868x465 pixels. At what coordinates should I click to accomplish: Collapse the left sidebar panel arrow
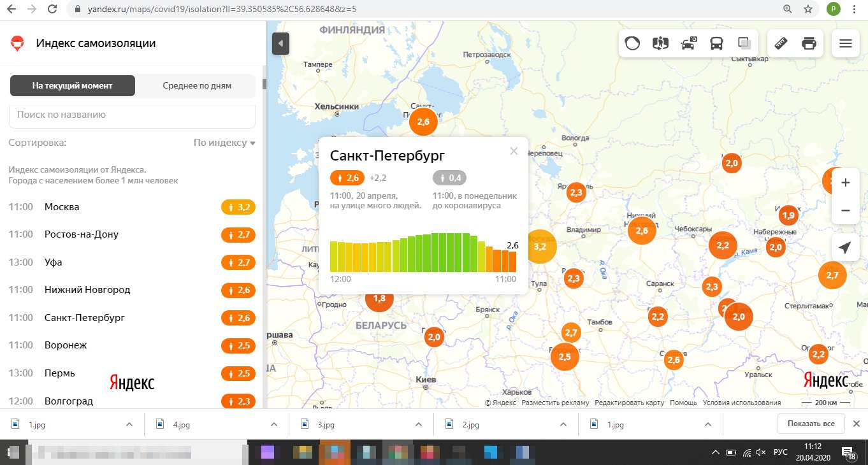281,44
